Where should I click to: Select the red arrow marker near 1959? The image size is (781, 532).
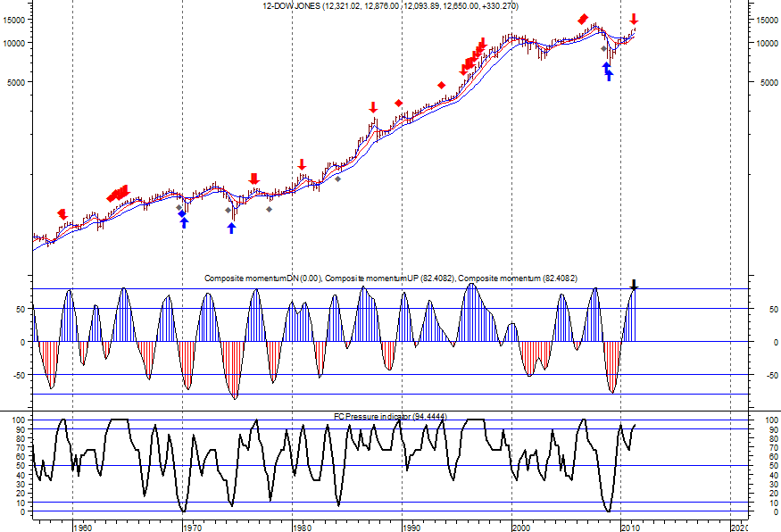click(x=62, y=214)
